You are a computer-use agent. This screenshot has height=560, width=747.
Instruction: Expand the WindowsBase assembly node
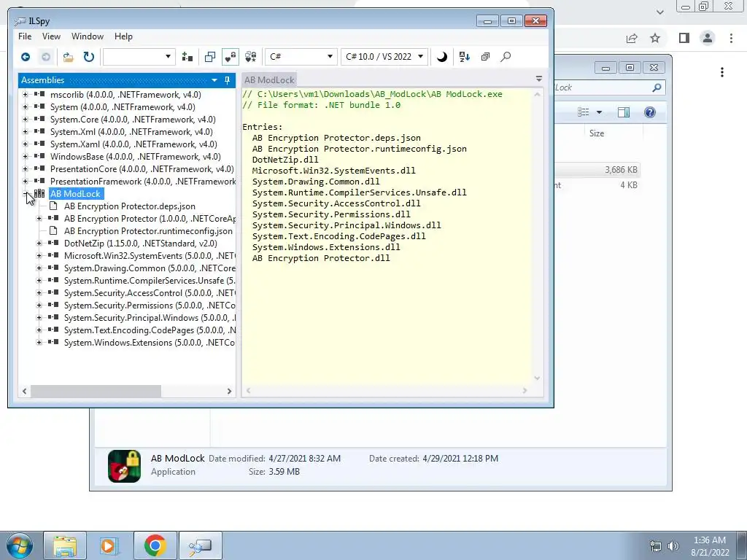pos(26,156)
